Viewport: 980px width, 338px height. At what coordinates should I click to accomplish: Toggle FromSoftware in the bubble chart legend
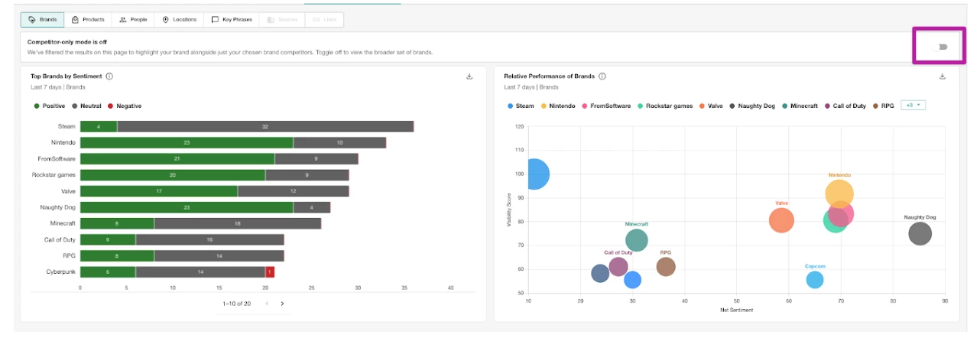click(x=606, y=106)
